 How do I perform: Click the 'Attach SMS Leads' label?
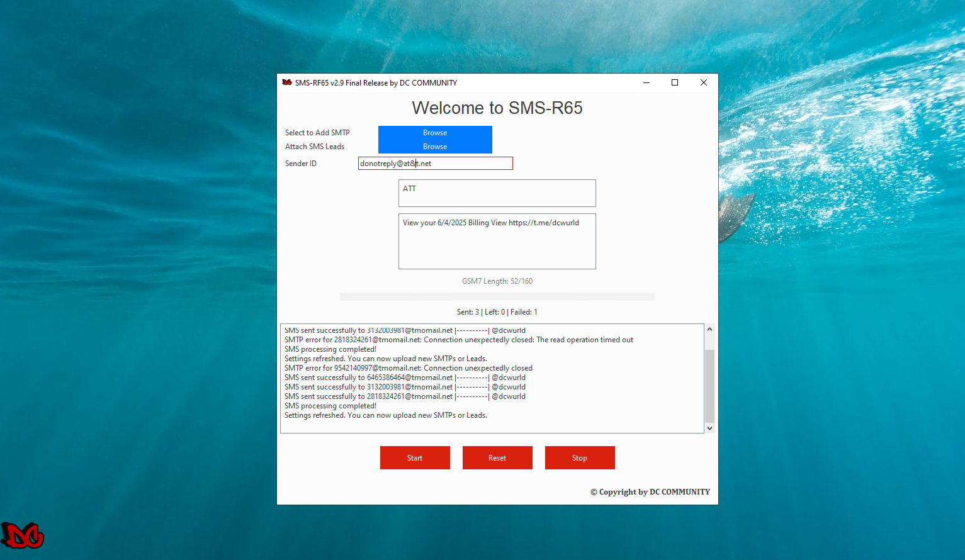tap(315, 147)
